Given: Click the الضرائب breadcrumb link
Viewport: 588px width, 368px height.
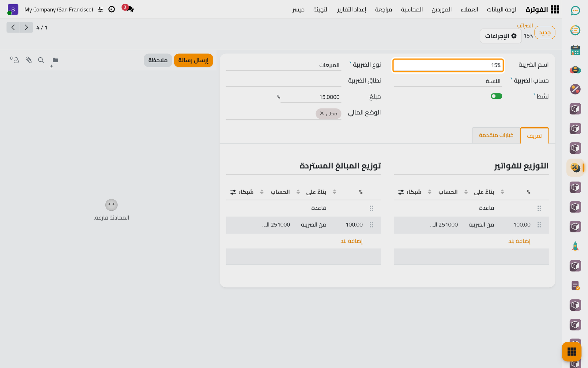Looking at the screenshot, I should (525, 25).
